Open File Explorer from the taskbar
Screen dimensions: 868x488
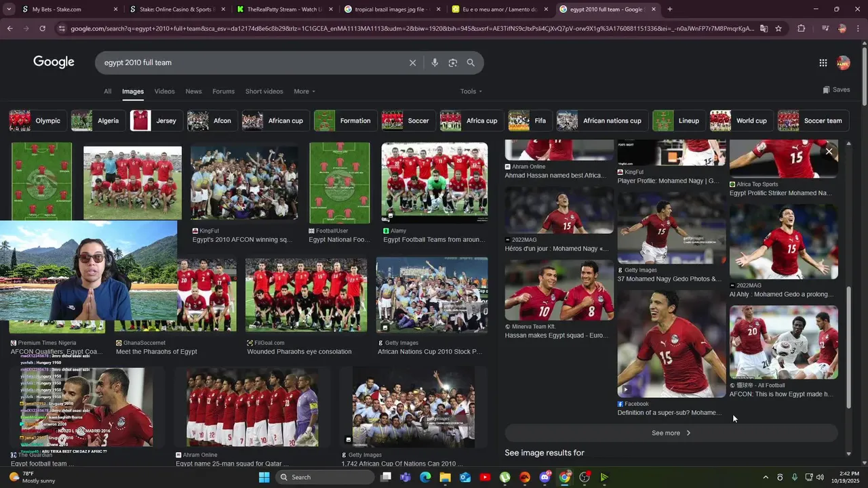coord(445,477)
